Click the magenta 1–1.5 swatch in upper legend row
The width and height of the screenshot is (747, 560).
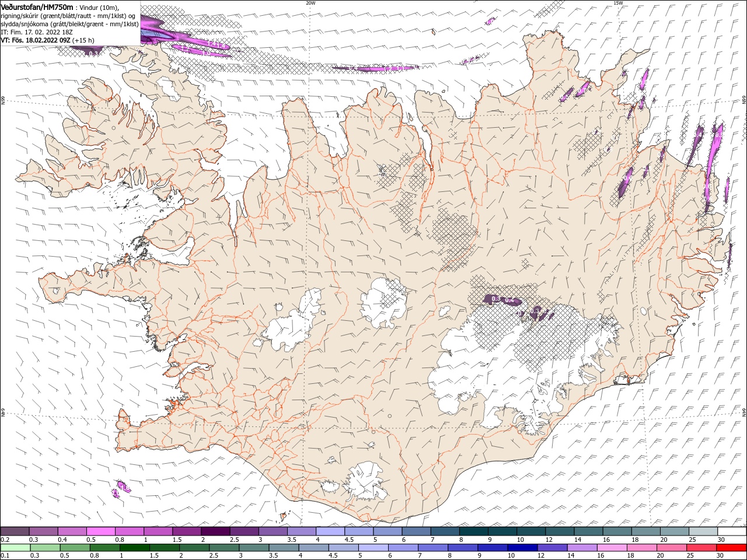click(x=158, y=531)
